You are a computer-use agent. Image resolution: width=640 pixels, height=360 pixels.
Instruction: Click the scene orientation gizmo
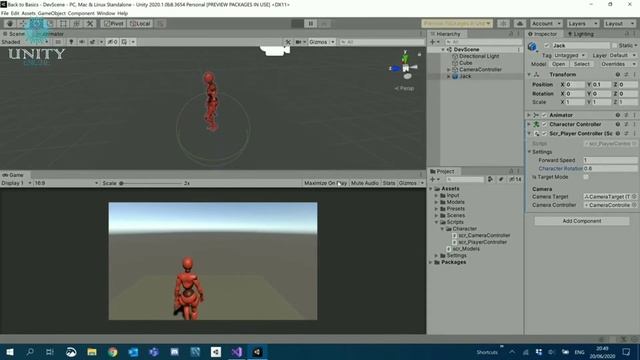[404, 67]
